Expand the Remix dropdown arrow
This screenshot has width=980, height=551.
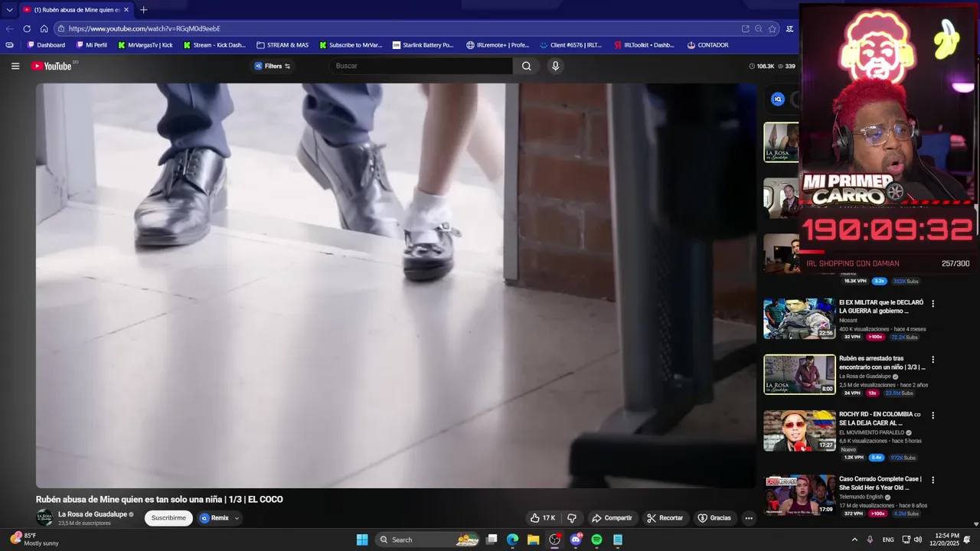pyautogui.click(x=237, y=518)
